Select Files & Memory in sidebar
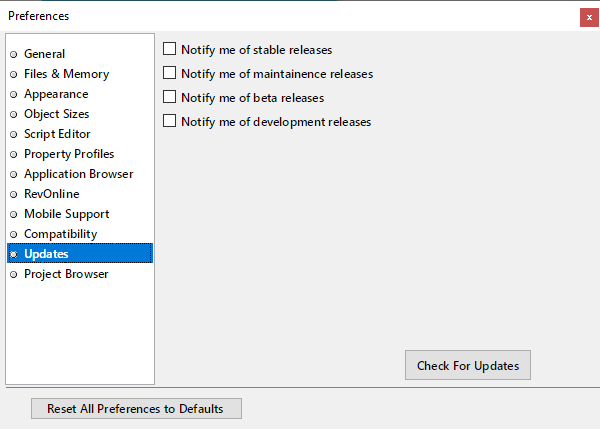Screen dimensions: 600x429 pos(66,74)
